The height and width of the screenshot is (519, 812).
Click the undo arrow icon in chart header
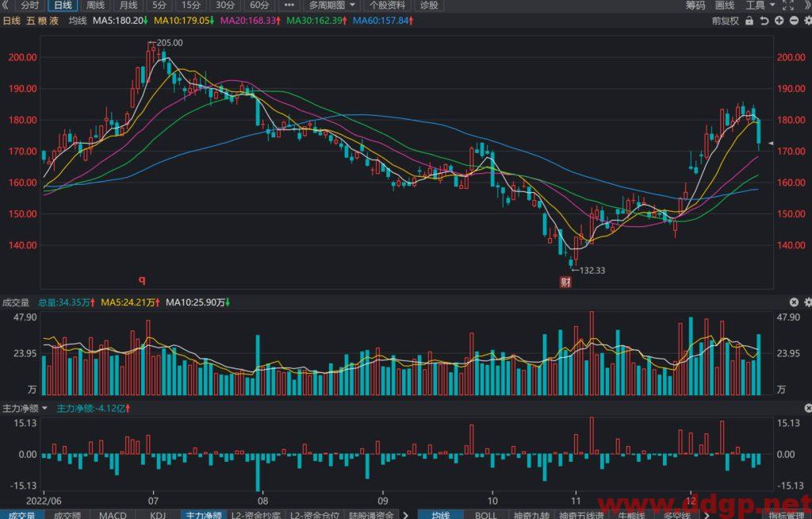coord(764,21)
